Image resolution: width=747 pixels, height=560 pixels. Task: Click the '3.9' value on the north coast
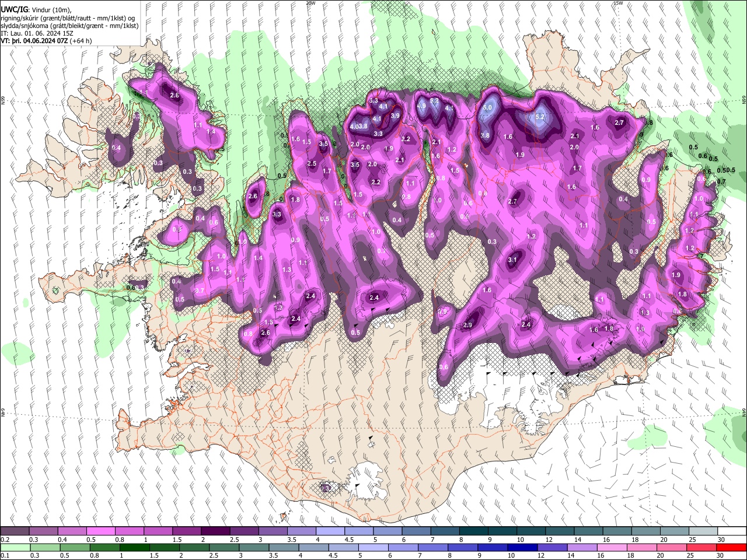coord(395,116)
